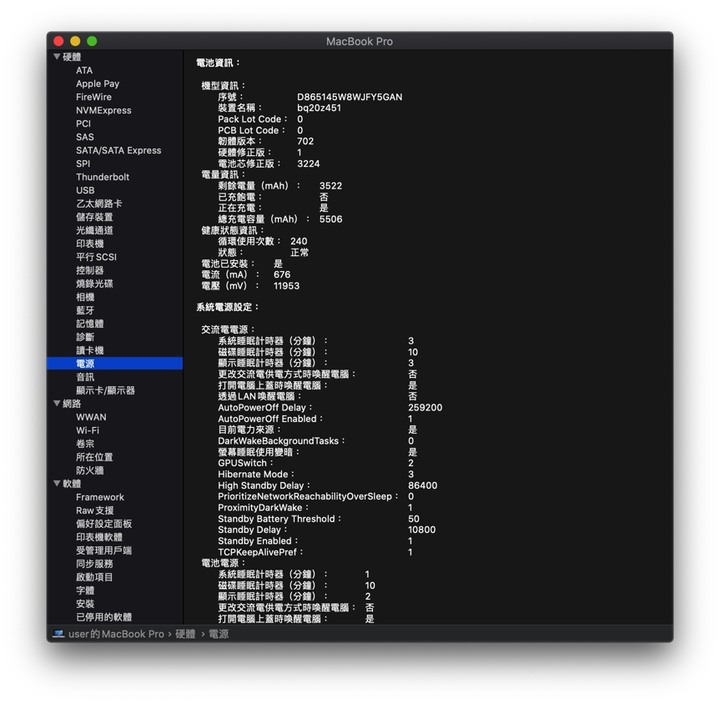Click 'user 的 MacBook Pro' in path bar

click(116, 634)
